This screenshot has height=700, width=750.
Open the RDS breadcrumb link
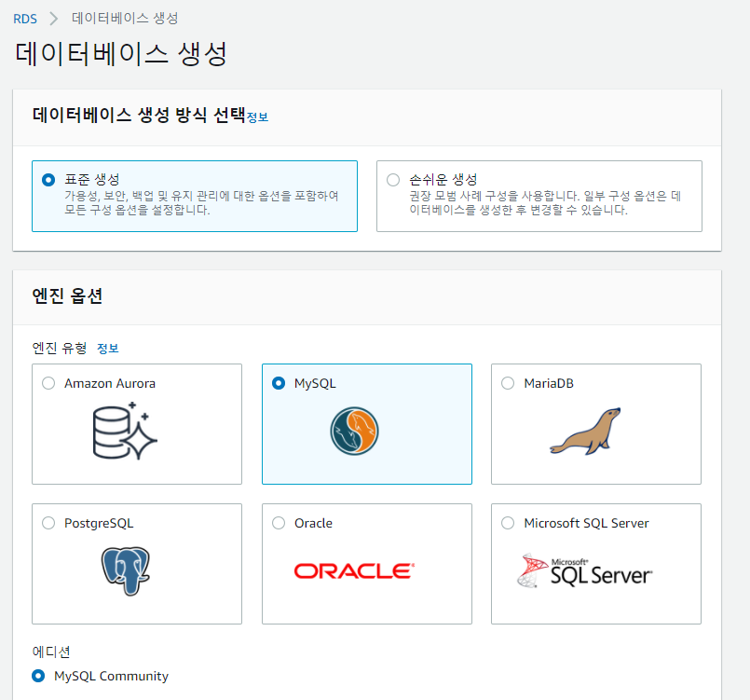(x=25, y=19)
